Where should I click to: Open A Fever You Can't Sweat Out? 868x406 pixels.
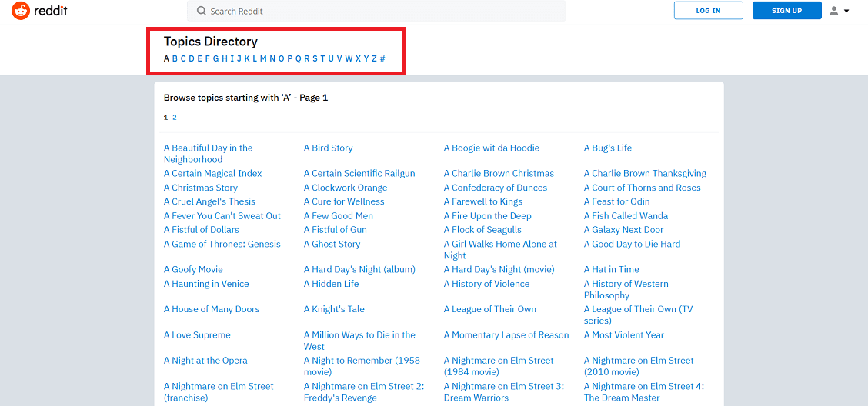(x=222, y=216)
